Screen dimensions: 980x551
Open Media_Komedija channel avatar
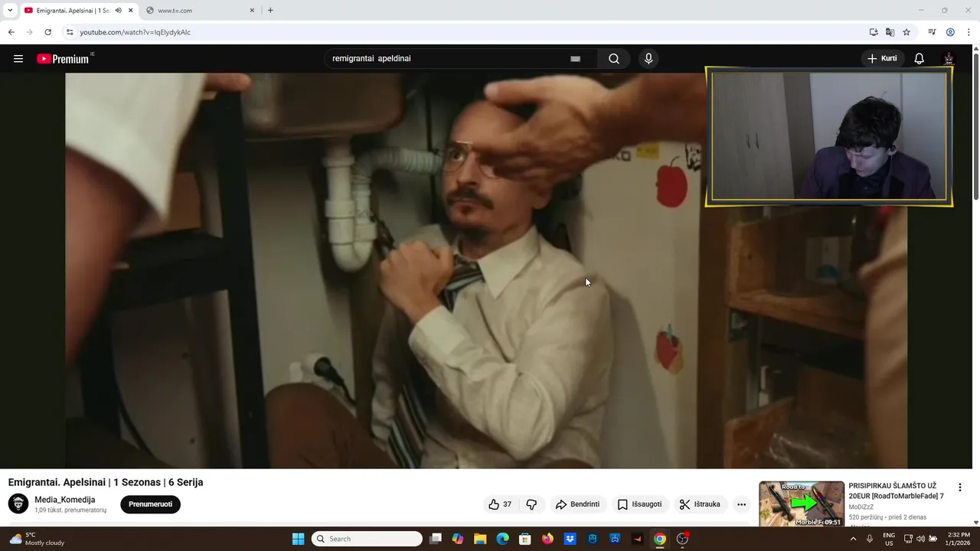[18, 504]
